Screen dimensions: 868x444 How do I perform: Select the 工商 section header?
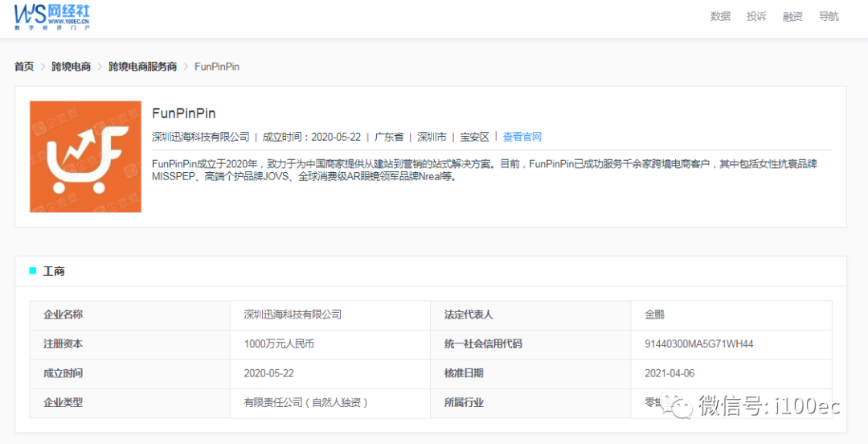click(54, 272)
